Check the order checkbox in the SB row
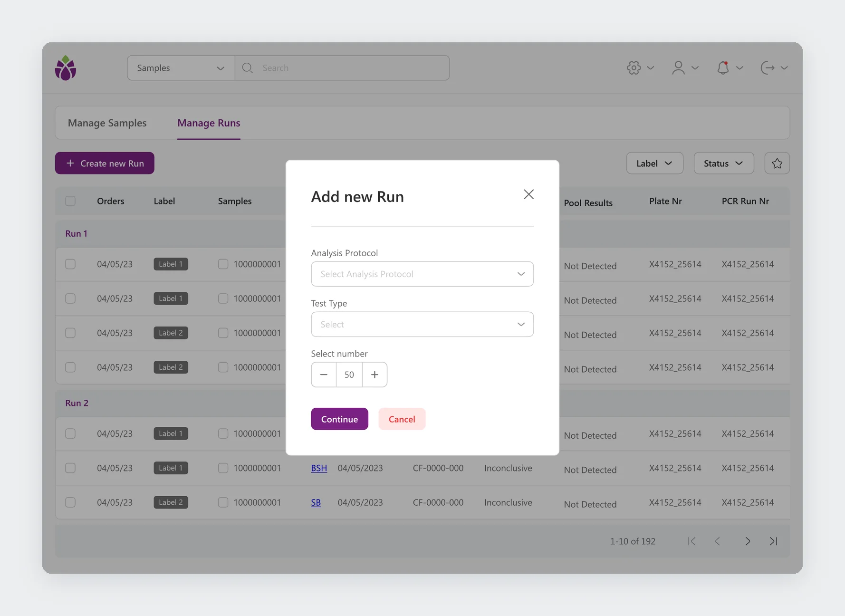Viewport: 845px width, 616px height. coord(70,502)
